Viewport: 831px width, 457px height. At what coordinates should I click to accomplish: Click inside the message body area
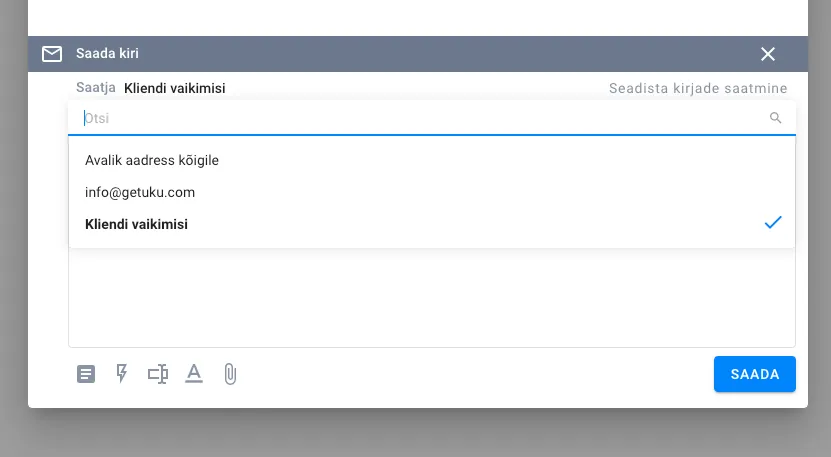[x=430, y=300]
